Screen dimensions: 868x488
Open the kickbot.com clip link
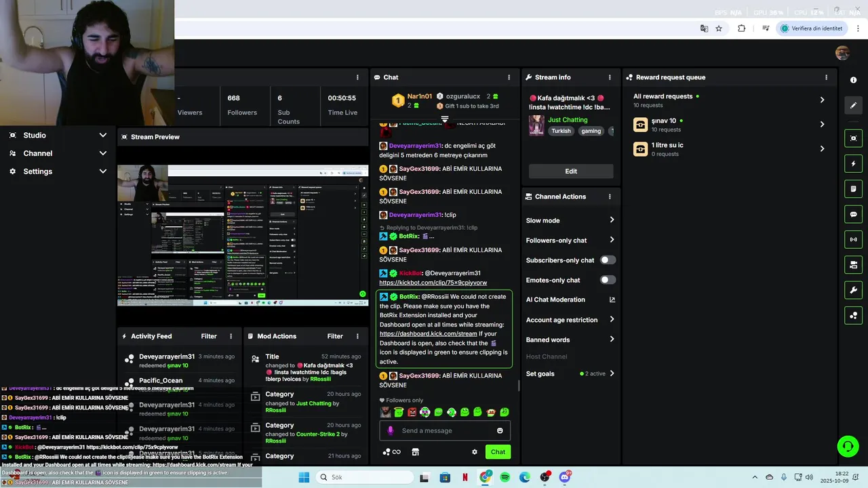(x=433, y=283)
